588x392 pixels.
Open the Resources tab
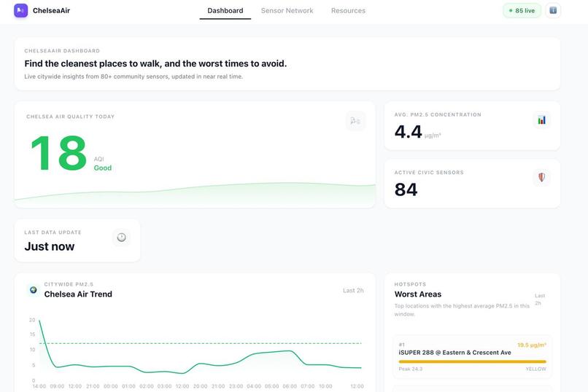tap(348, 10)
